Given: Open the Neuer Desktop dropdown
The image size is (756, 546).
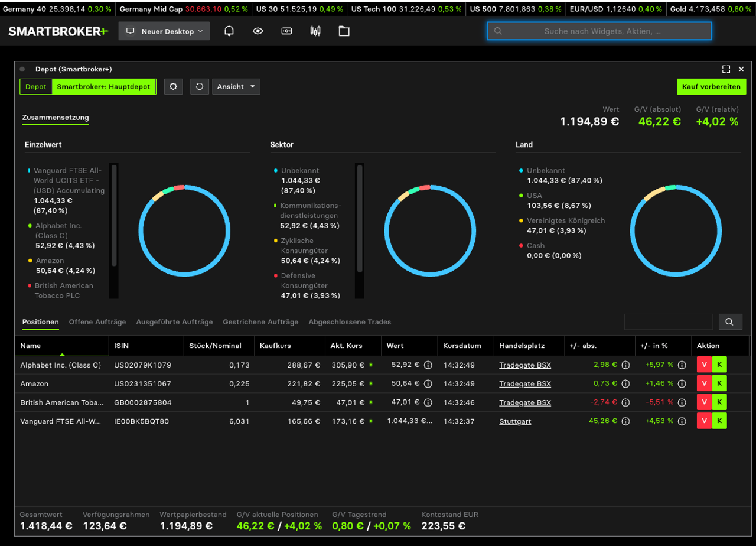Looking at the screenshot, I should click(x=164, y=31).
